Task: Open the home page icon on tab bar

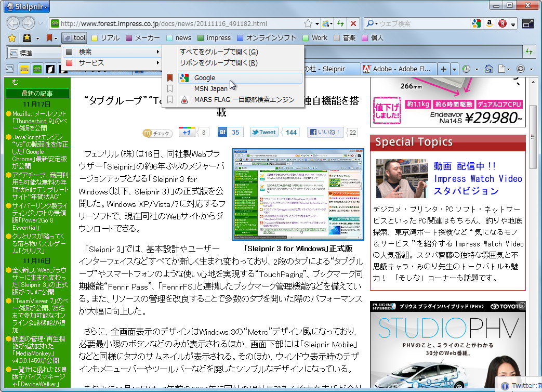Action: click(488, 68)
